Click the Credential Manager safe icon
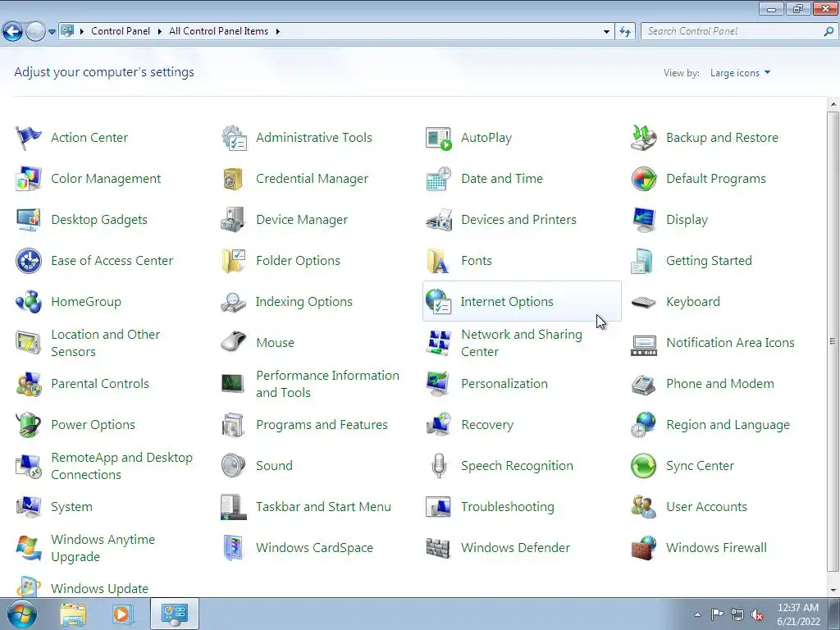This screenshot has height=630, width=840. (x=233, y=179)
